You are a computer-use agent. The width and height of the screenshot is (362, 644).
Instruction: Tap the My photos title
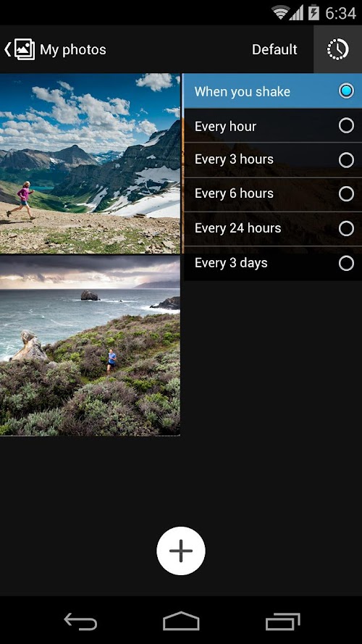(x=73, y=50)
